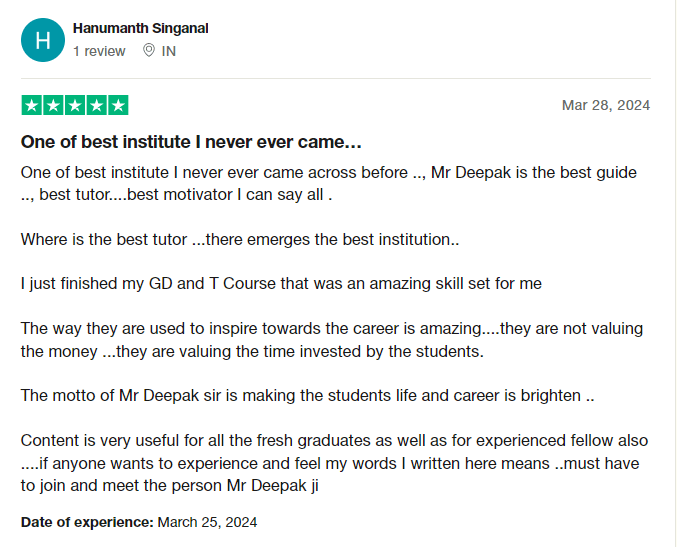Click the fourth green rating star
Image resolution: width=677 pixels, height=547 pixels.
(96, 105)
